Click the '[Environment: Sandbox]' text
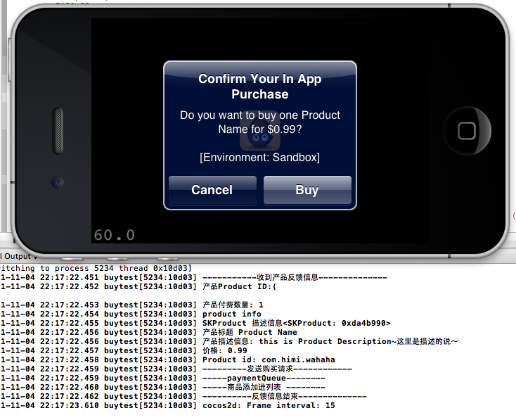The height and width of the screenshot is (420, 516). pyautogui.click(x=260, y=157)
